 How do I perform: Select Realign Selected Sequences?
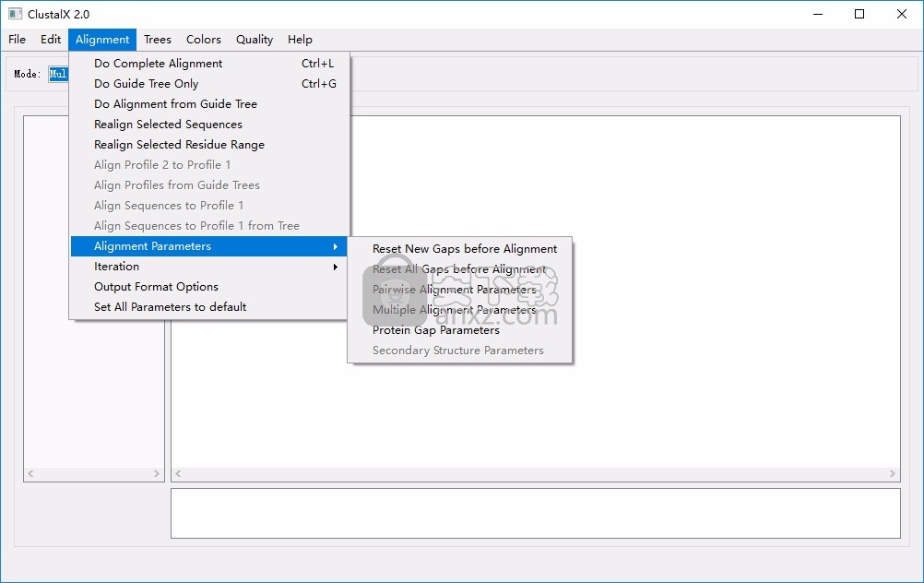[x=209, y=125]
